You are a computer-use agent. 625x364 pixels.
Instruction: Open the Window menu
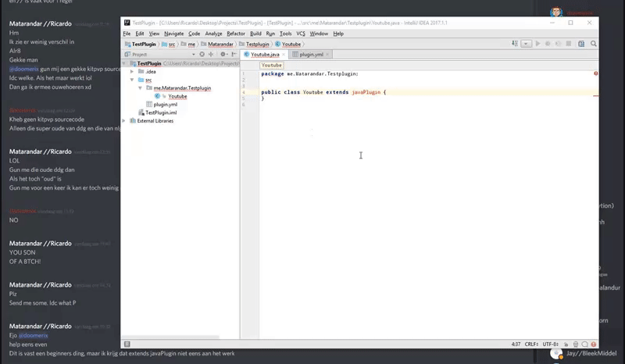(319, 34)
